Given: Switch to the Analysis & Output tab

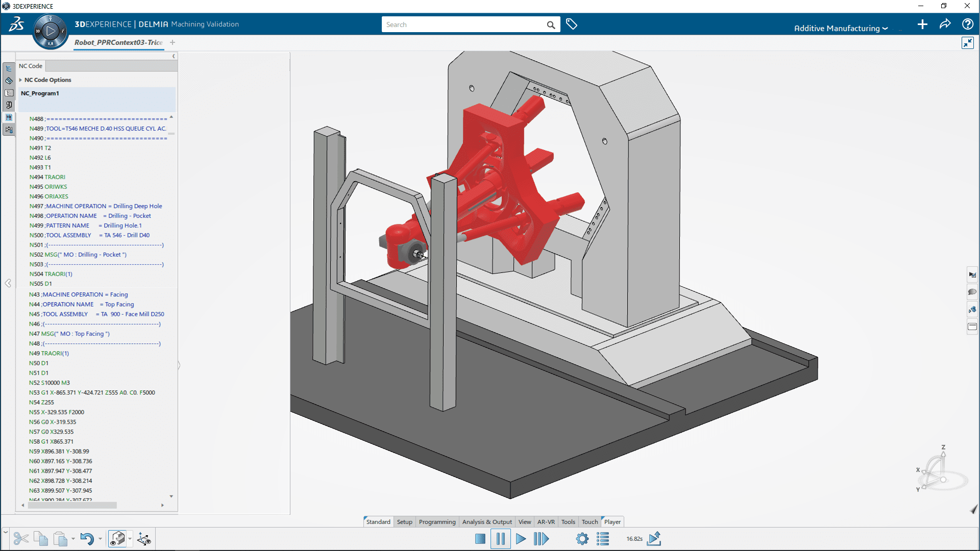Looking at the screenshot, I should pyautogui.click(x=486, y=521).
